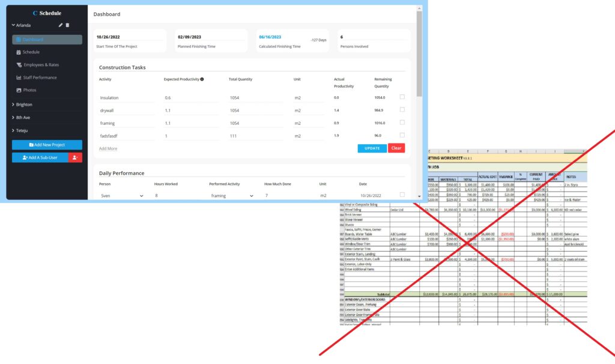This screenshot has width=615, height=364.
Task: Check the checkbox on the Insulation row
Action: (402, 97)
